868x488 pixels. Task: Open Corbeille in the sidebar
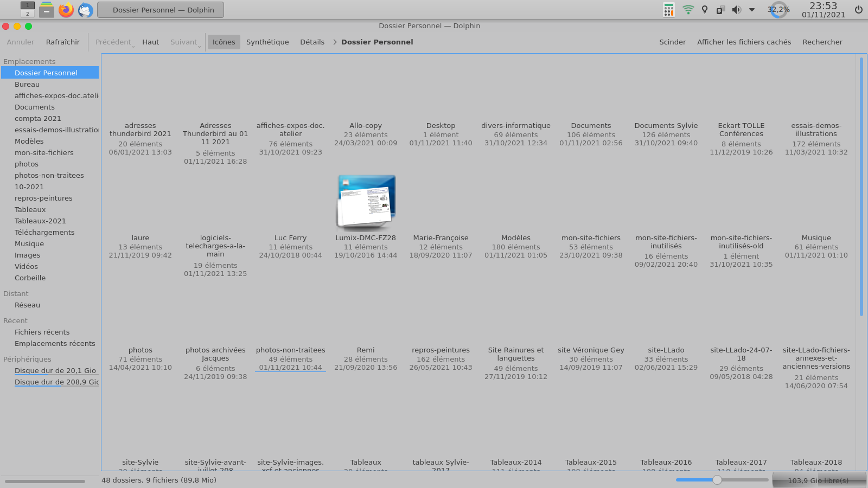(50, 278)
